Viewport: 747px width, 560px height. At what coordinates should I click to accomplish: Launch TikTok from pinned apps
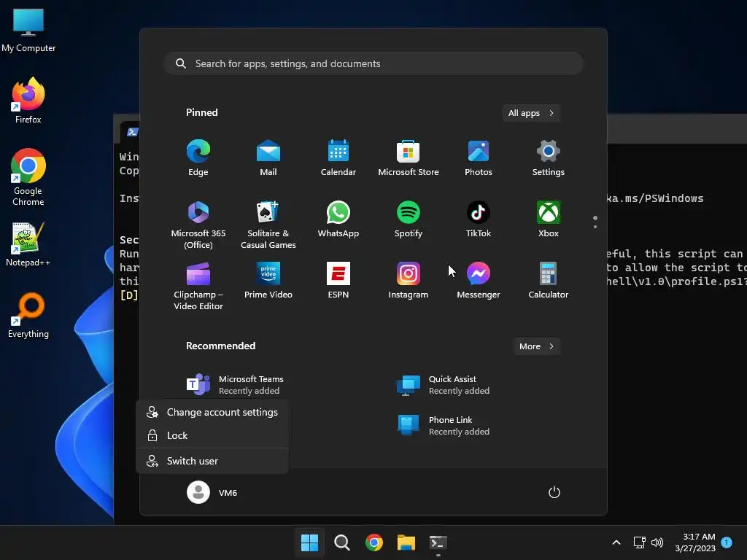(479, 219)
